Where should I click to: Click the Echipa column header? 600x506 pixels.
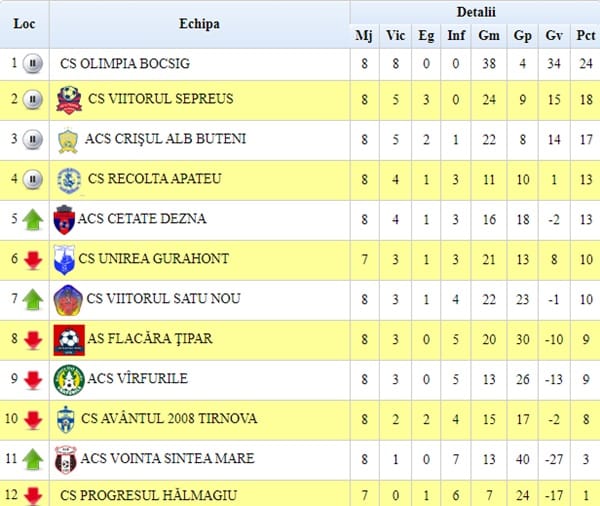pos(199,24)
